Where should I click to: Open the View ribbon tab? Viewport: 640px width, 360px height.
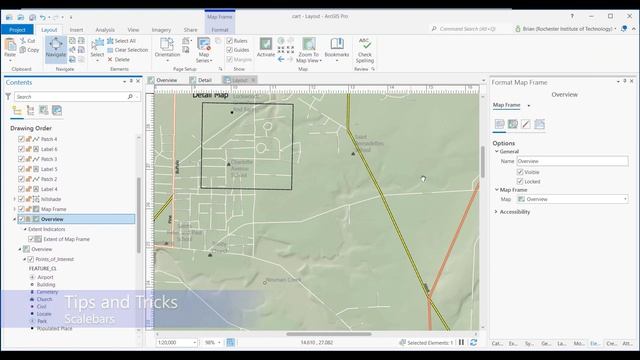point(133,30)
